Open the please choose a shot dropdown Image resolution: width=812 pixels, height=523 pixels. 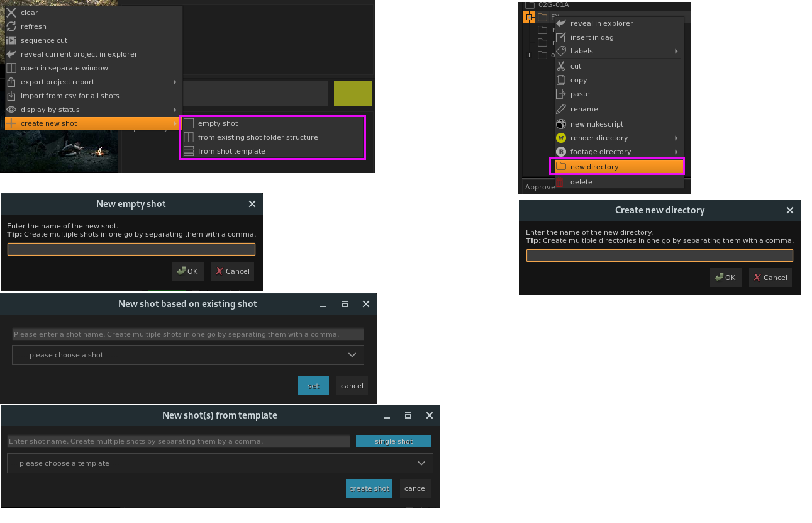pos(187,355)
